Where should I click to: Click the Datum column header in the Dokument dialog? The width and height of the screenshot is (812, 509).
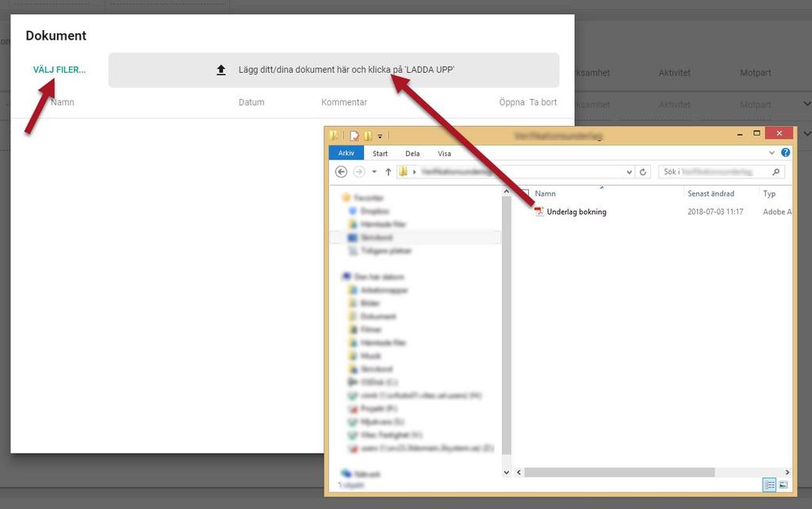click(x=251, y=102)
